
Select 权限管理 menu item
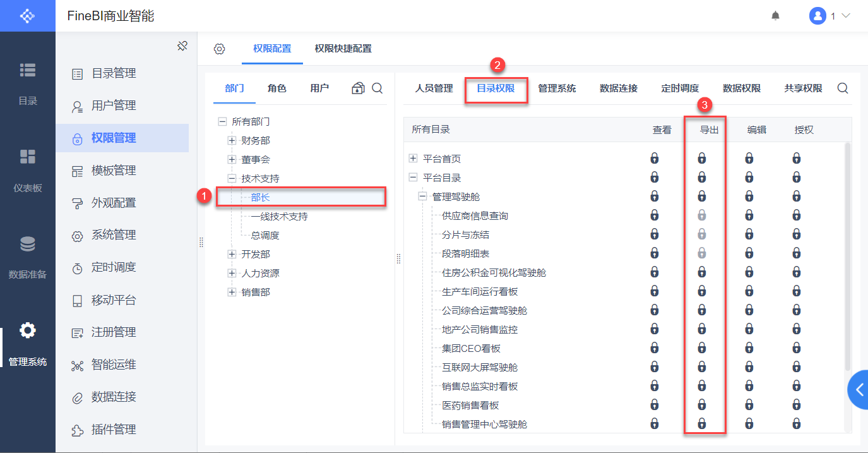(x=122, y=138)
